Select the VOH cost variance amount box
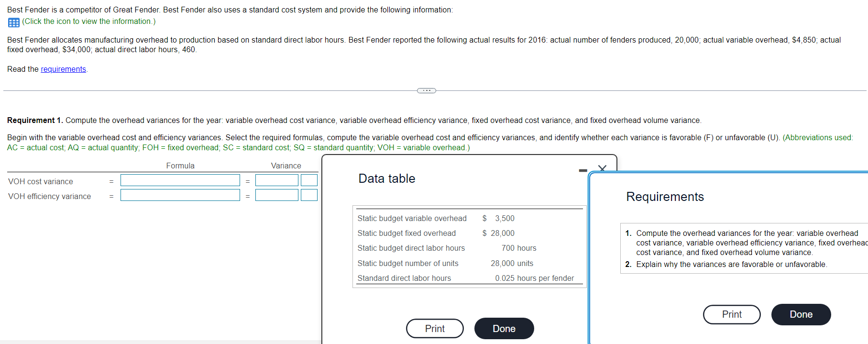This screenshot has width=868, height=344. click(277, 180)
